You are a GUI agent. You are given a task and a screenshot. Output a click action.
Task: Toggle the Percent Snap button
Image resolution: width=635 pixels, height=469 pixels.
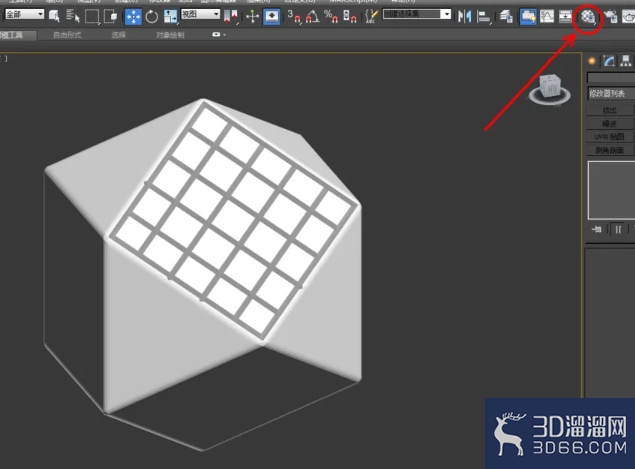[x=331, y=17]
